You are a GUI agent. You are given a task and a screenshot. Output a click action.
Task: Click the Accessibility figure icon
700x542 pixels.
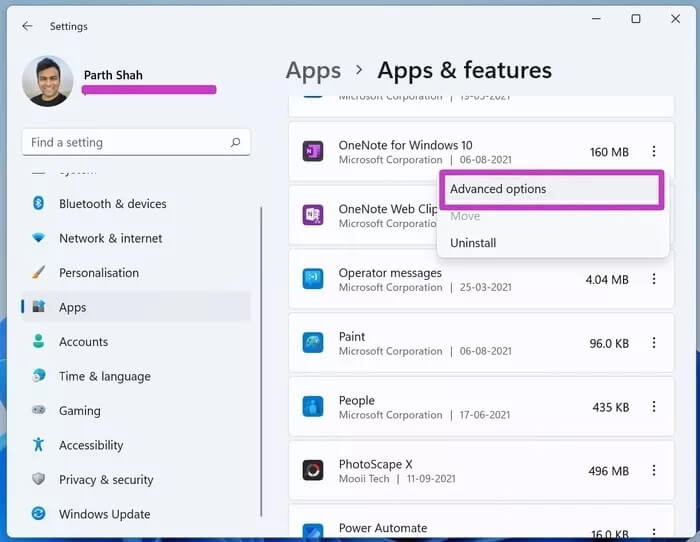(38, 445)
